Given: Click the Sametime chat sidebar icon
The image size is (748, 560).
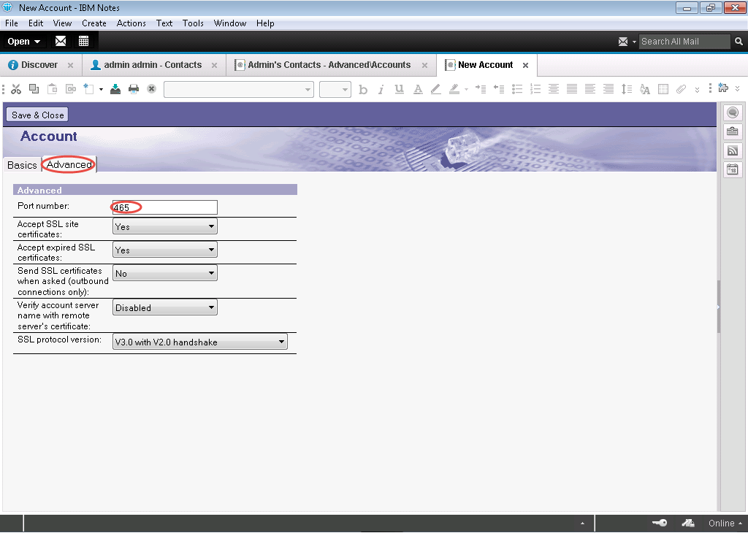Looking at the screenshot, I should pos(732,112).
